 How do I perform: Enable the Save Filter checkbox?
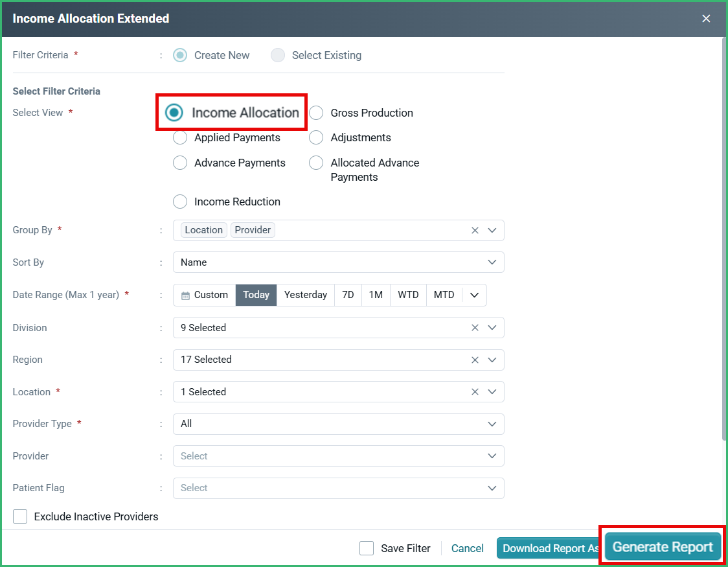367,548
